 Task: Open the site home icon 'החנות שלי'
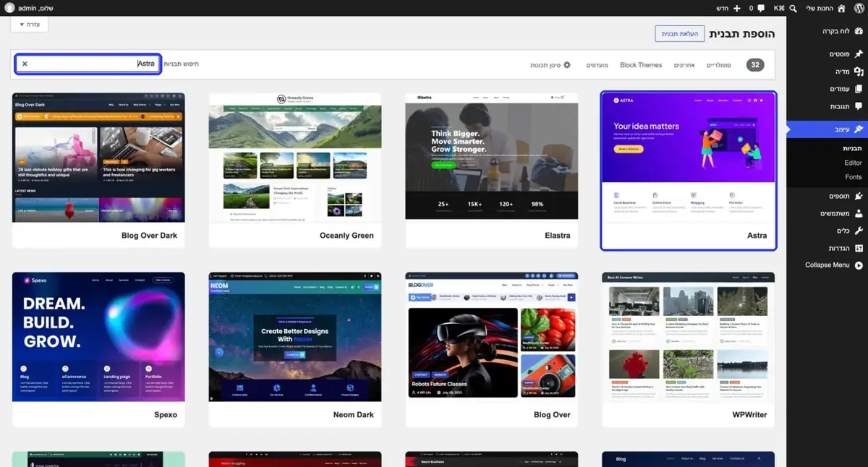coord(841,8)
